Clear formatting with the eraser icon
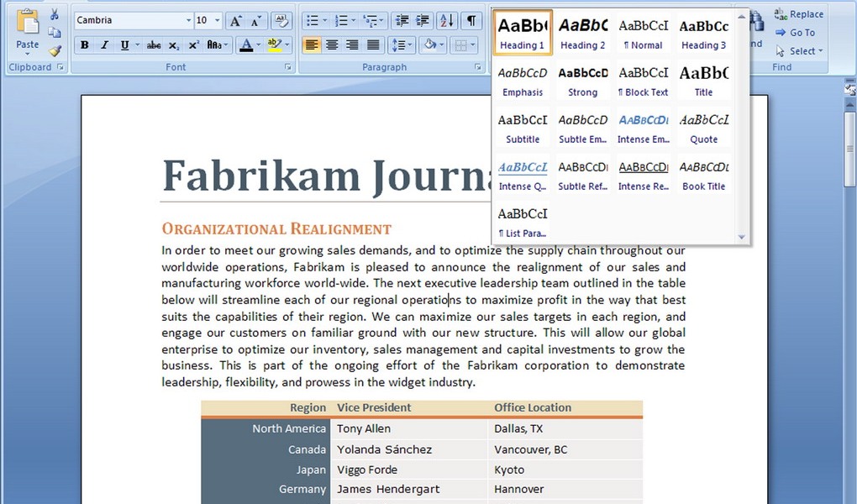 281,21
